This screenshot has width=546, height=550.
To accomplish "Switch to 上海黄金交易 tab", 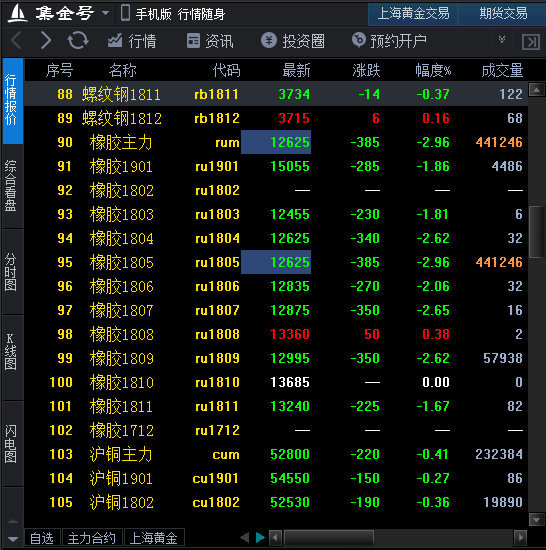I will point(413,14).
